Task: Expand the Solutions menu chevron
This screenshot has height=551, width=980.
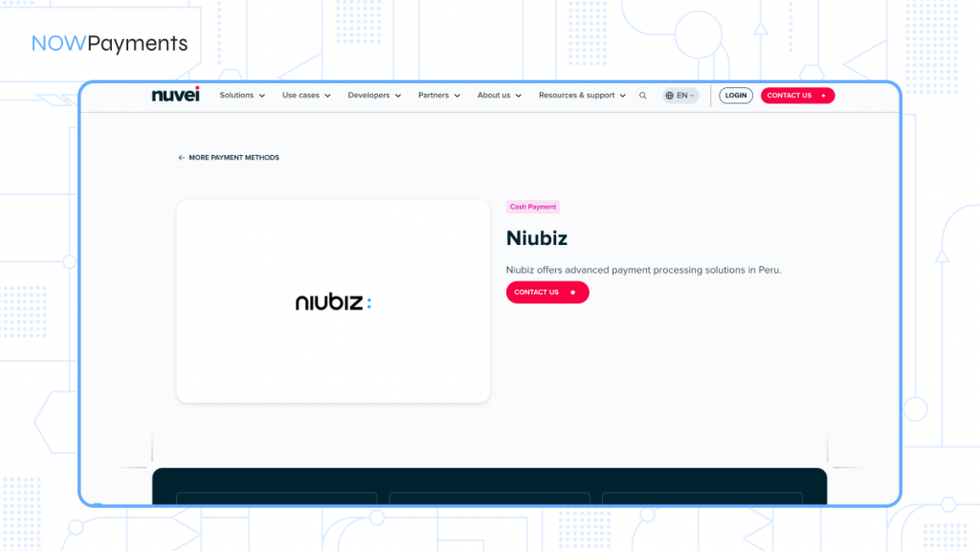Action: coord(261,96)
